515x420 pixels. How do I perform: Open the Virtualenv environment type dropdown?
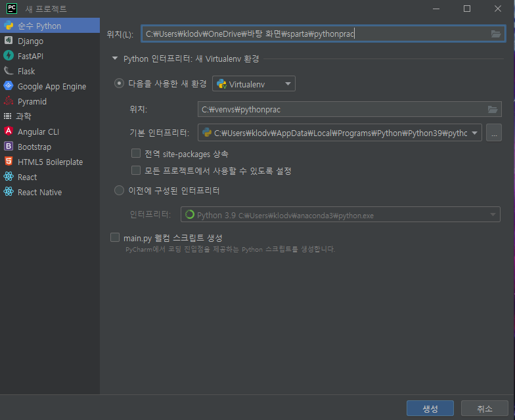[254, 84]
